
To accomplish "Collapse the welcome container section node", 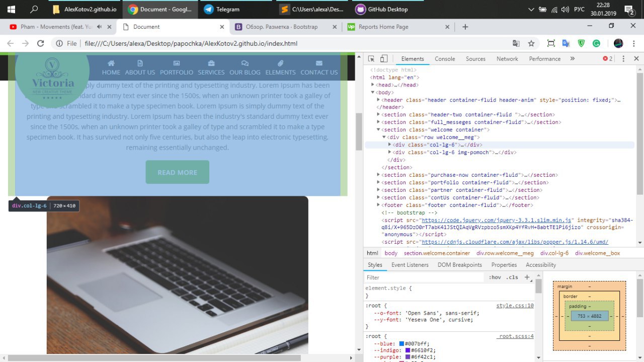I will pos(379,130).
